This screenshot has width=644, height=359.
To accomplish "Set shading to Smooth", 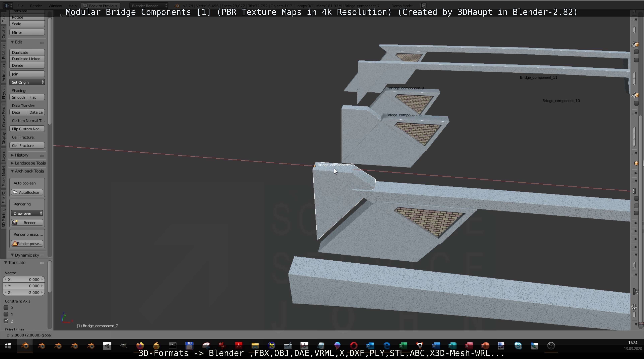I will [18, 97].
